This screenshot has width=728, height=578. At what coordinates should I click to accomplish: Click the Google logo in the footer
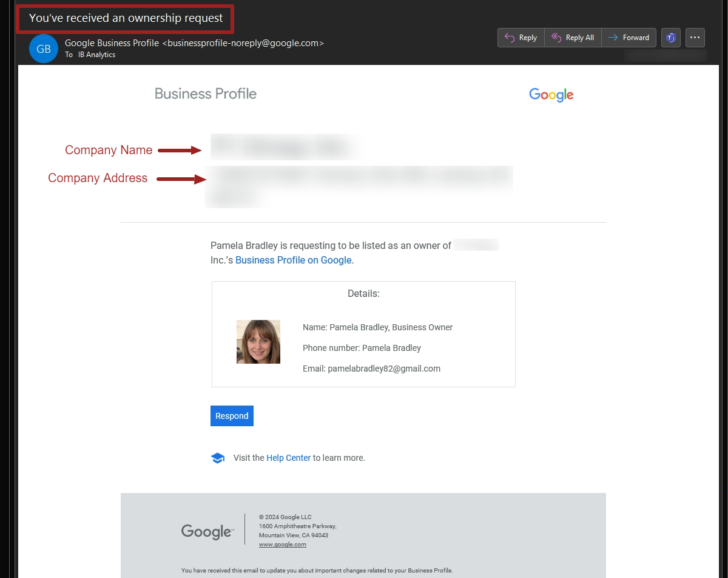206,530
